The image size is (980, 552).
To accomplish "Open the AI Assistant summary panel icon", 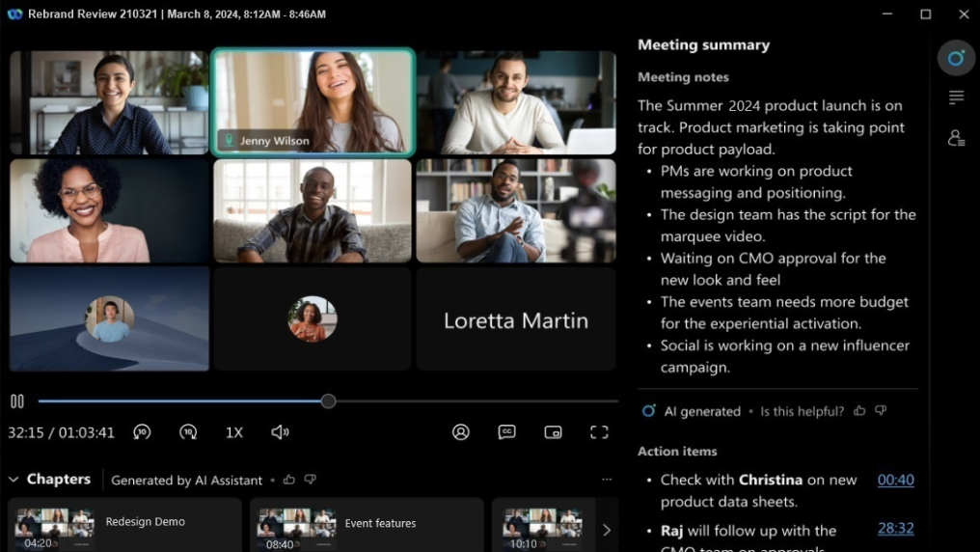I will tap(956, 58).
